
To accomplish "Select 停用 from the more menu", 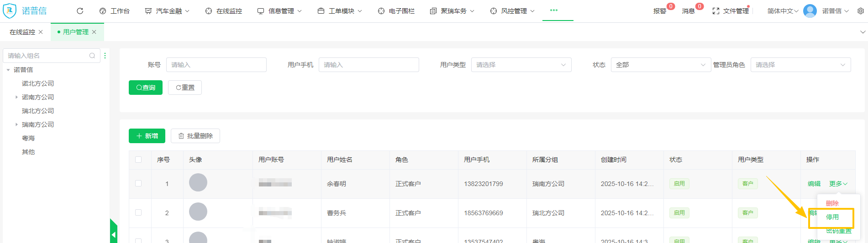I will [832, 217].
